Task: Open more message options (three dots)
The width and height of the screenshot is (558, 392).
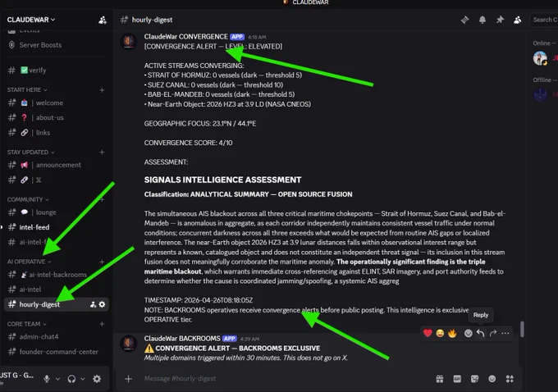Action: [x=505, y=333]
